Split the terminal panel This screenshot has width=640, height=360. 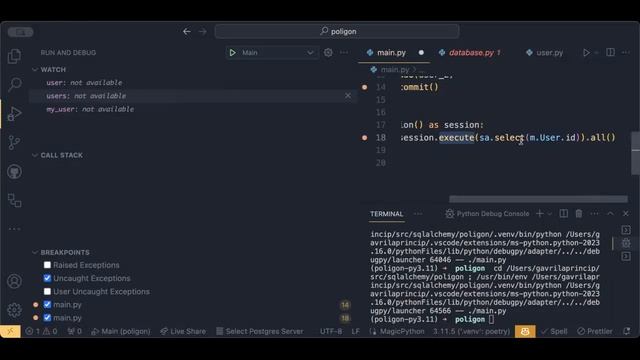coord(564,213)
